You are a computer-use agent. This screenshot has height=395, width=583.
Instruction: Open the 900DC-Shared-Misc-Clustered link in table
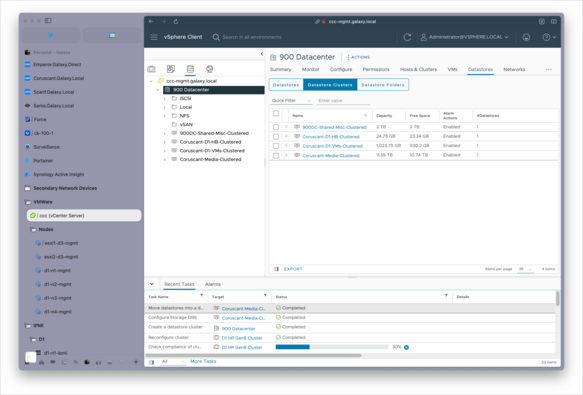click(x=334, y=127)
